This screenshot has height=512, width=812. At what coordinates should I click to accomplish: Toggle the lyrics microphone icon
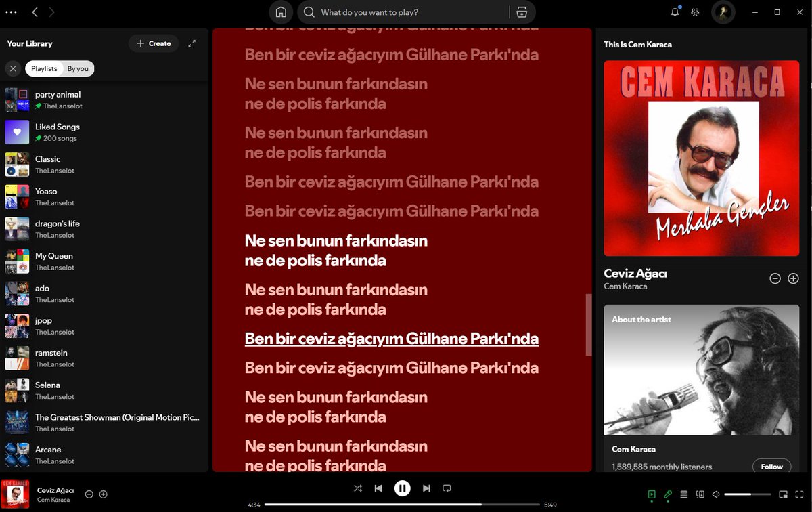[x=668, y=494]
